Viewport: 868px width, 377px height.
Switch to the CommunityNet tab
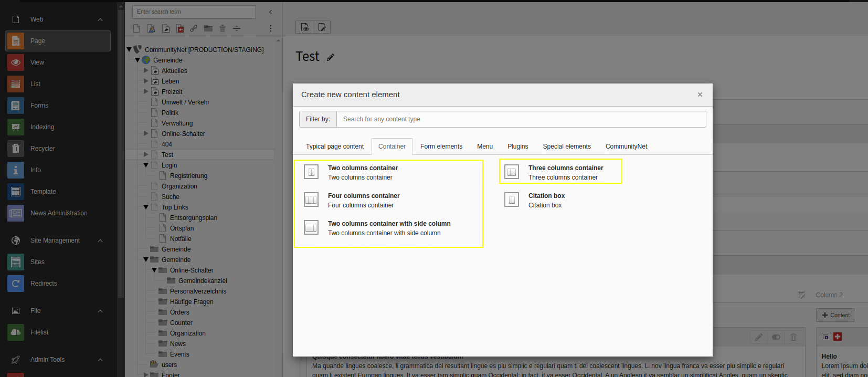(627, 146)
